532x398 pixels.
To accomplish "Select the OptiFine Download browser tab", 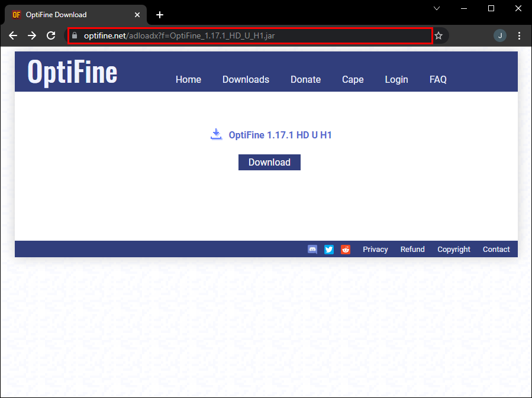I will pyautogui.click(x=75, y=15).
